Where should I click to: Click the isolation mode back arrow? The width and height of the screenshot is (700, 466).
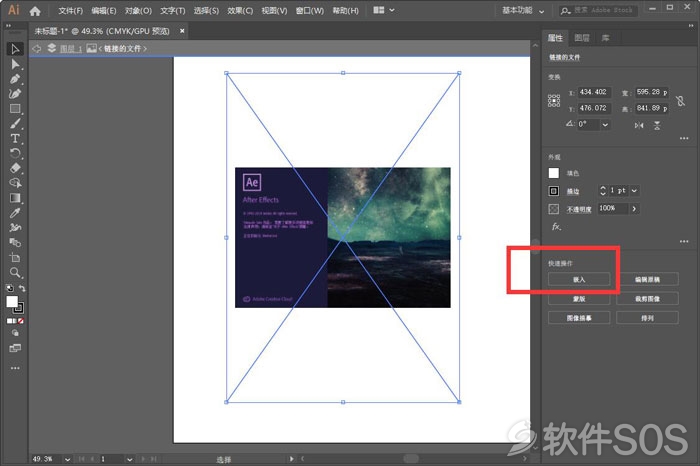[37, 48]
